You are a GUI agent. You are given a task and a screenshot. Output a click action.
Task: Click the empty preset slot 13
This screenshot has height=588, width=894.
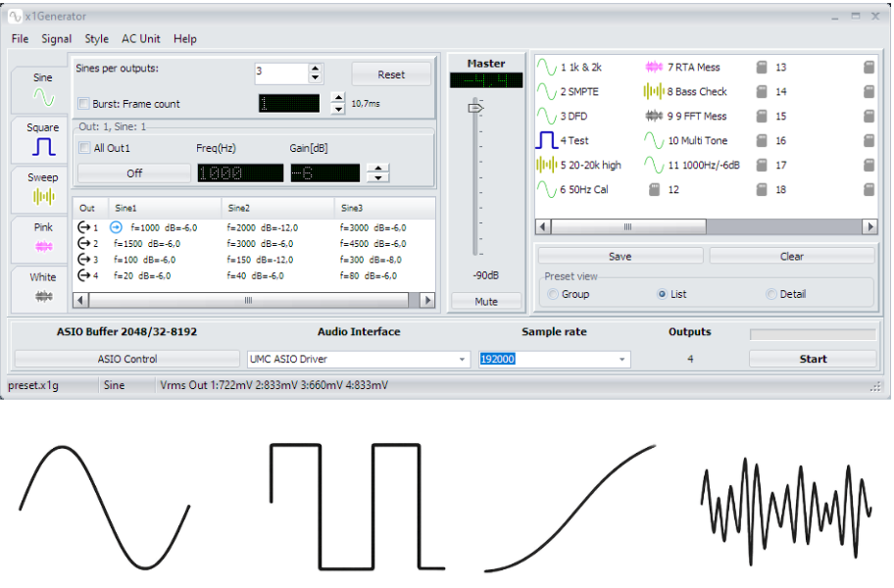pyautogui.click(x=762, y=68)
